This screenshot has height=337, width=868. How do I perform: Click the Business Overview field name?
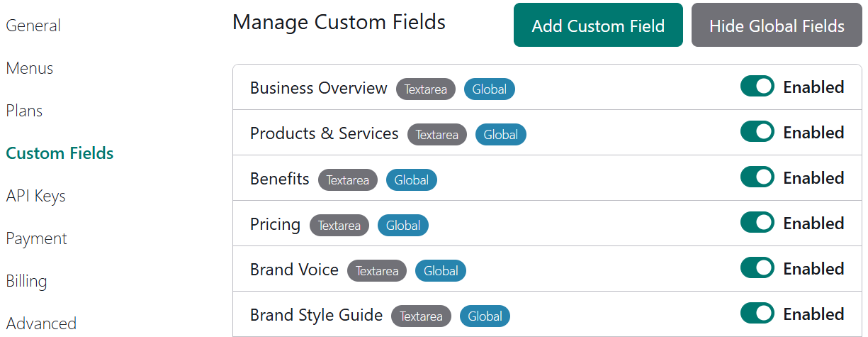point(318,88)
